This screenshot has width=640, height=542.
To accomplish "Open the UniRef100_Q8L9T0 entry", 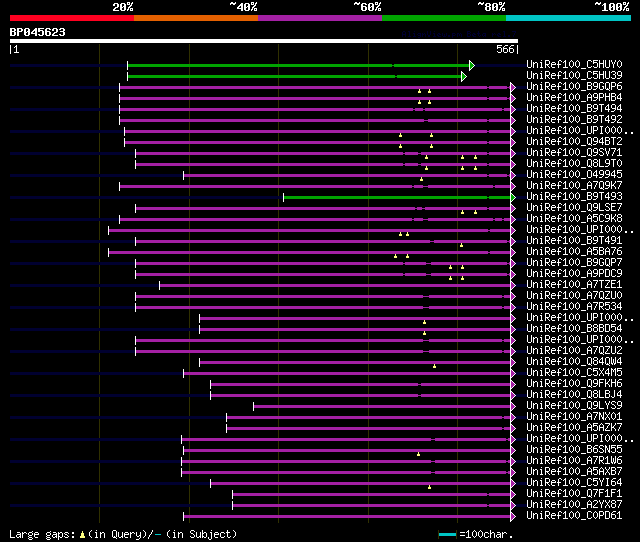I will [574, 164].
